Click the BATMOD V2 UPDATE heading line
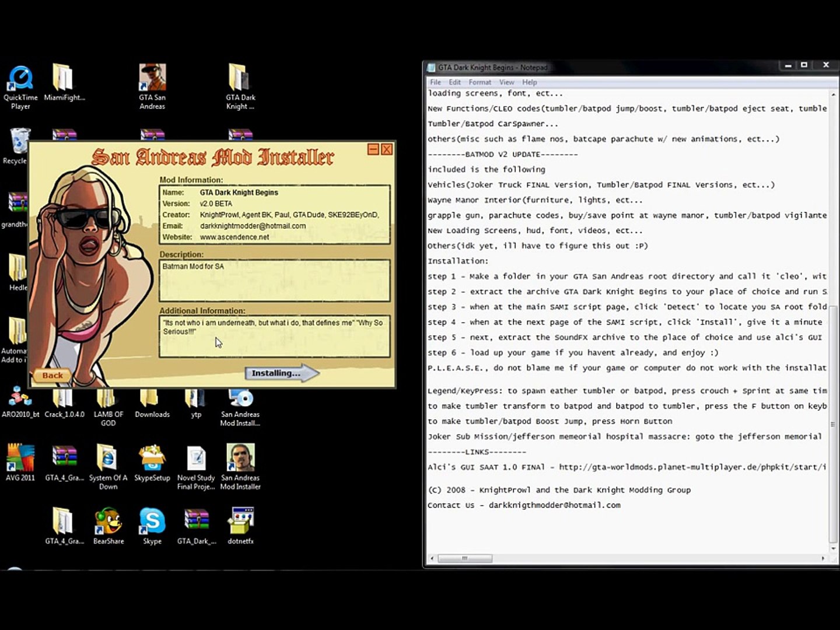This screenshot has height=630, width=840. click(x=503, y=155)
